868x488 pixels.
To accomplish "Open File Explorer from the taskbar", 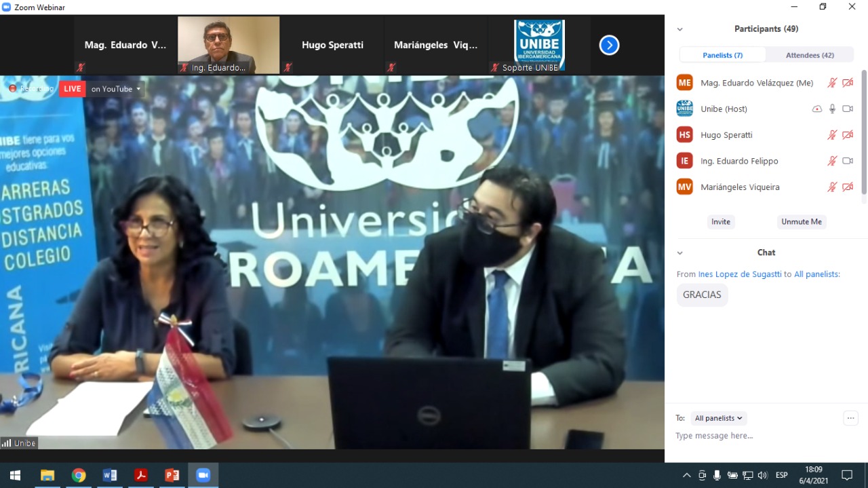I will pyautogui.click(x=47, y=475).
